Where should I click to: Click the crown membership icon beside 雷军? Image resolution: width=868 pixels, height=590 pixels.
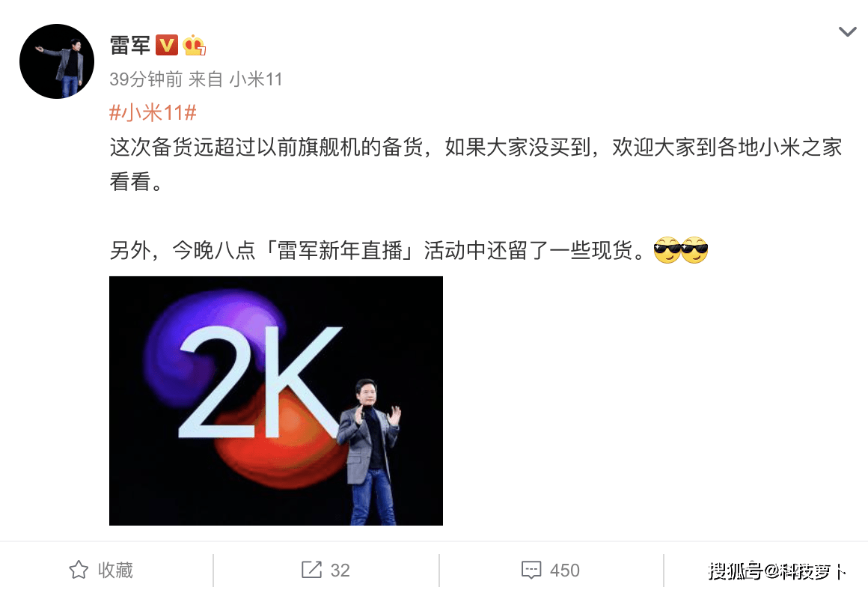pyautogui.click(x=194, y=45)
